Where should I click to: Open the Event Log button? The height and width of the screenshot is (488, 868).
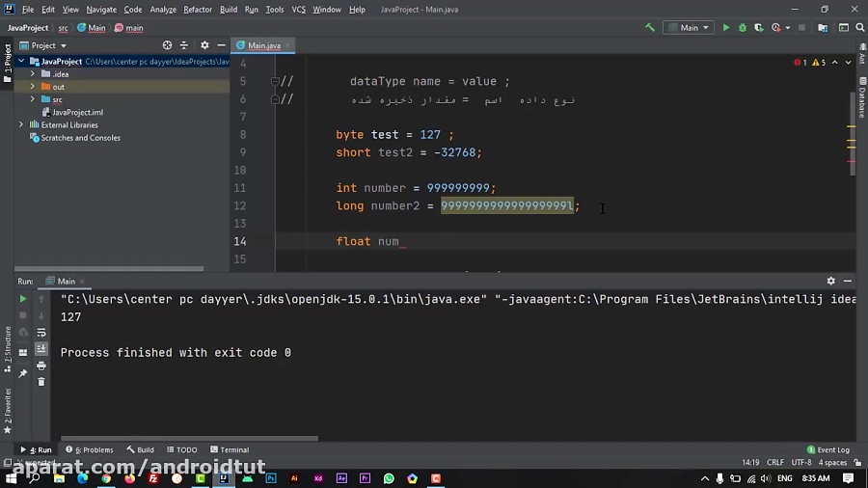827,449
